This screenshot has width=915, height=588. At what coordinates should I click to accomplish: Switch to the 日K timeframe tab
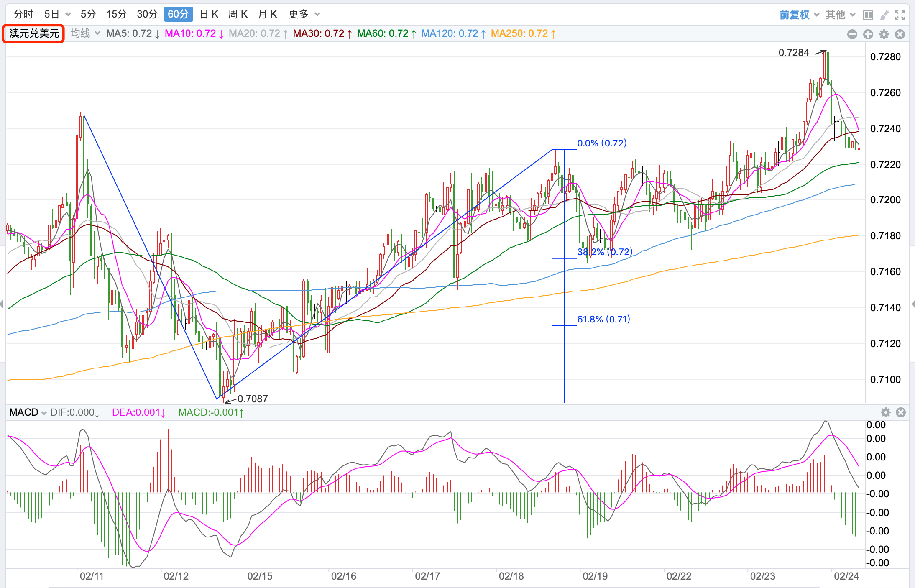[209, 14]
